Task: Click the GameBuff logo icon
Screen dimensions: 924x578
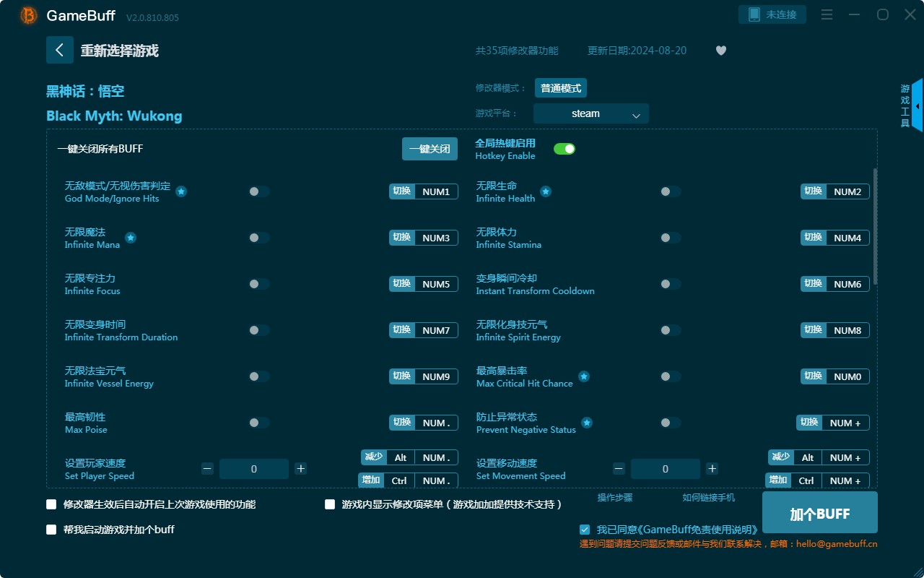Action: [x=29, y=15]
